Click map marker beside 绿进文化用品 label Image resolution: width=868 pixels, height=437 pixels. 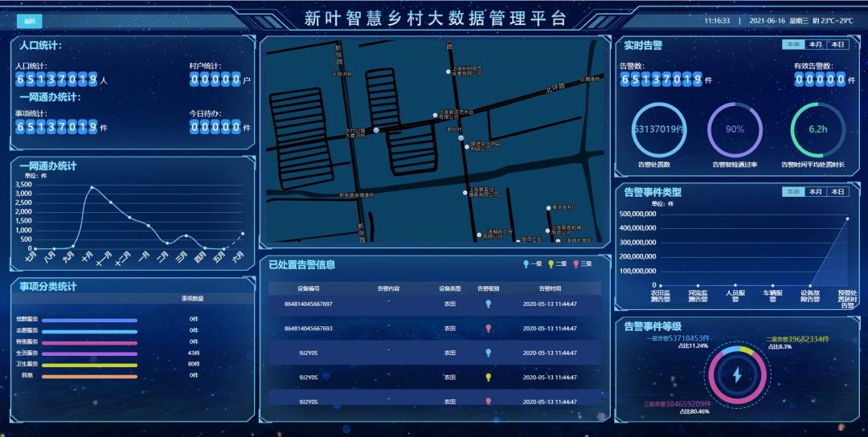[x=466, y=146]
